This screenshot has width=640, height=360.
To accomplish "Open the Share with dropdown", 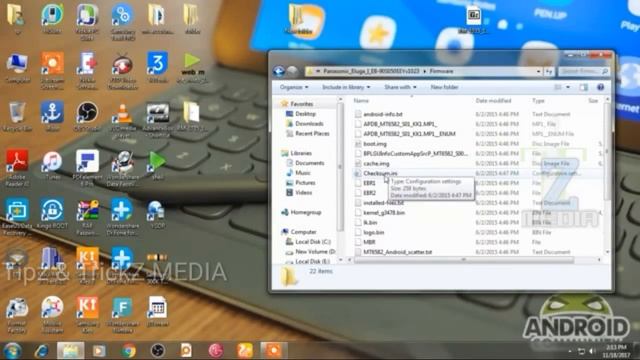I will [x=400, y=87].
